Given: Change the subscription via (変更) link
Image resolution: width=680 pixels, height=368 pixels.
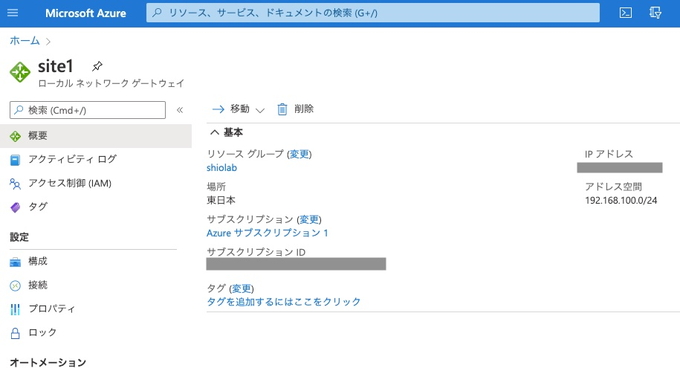Looking at the screenshot, I should tap(309, 219).
